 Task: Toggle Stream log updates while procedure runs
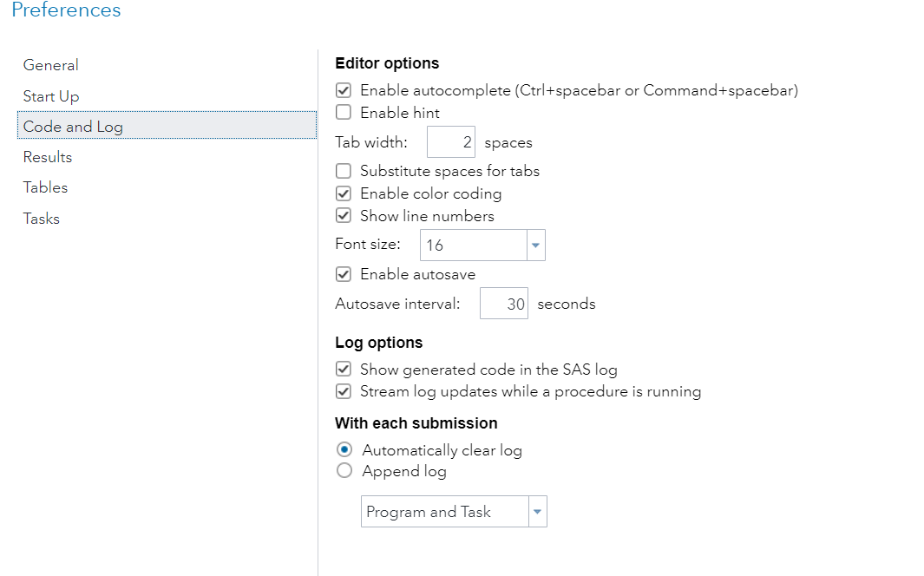coord(344,391)
